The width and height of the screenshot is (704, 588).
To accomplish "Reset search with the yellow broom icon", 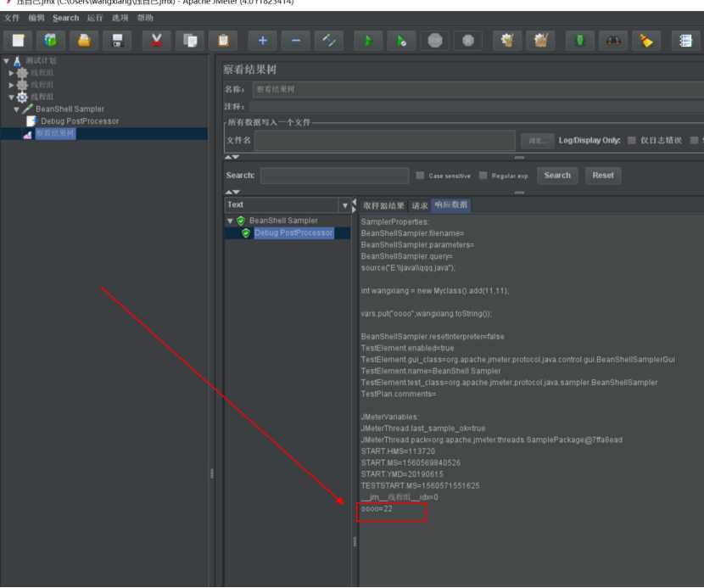I will coord(646,41).
